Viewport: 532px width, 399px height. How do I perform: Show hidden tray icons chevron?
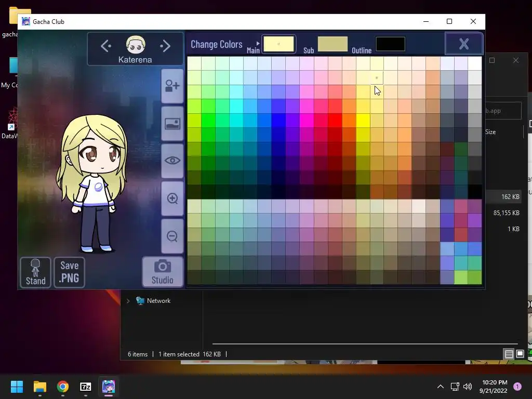(x=441, y=387)
